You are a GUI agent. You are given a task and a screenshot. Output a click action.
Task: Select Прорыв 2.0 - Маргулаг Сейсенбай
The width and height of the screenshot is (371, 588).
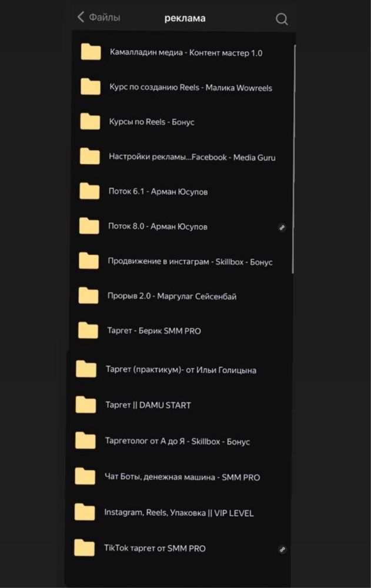tap(172, 296)
